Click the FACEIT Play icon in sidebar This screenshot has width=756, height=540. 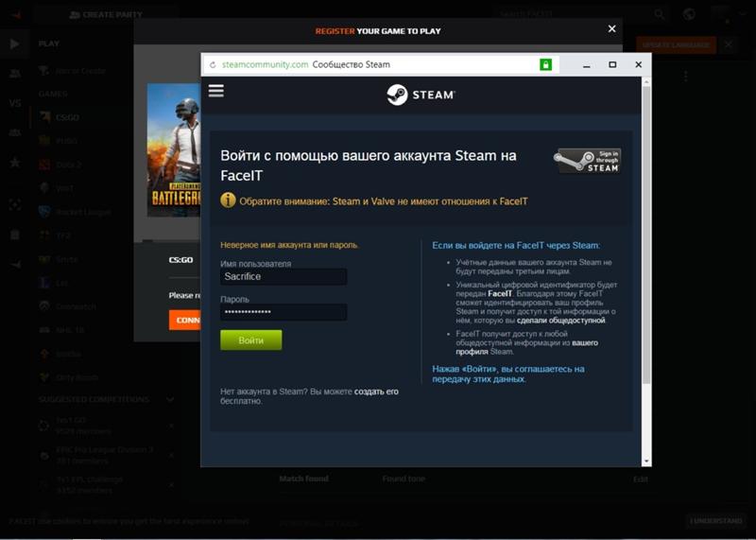14,44
